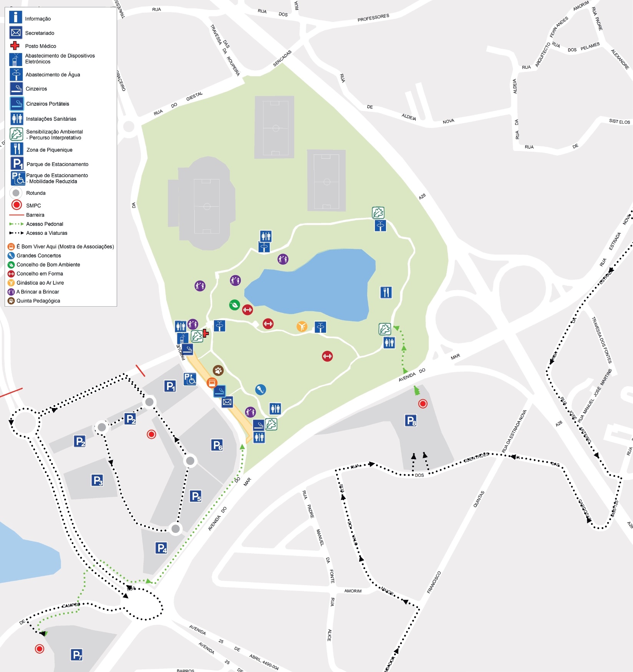Select the envelope Secretariado icon on the map
Screen dimensions: 633x672
[227, 402]
